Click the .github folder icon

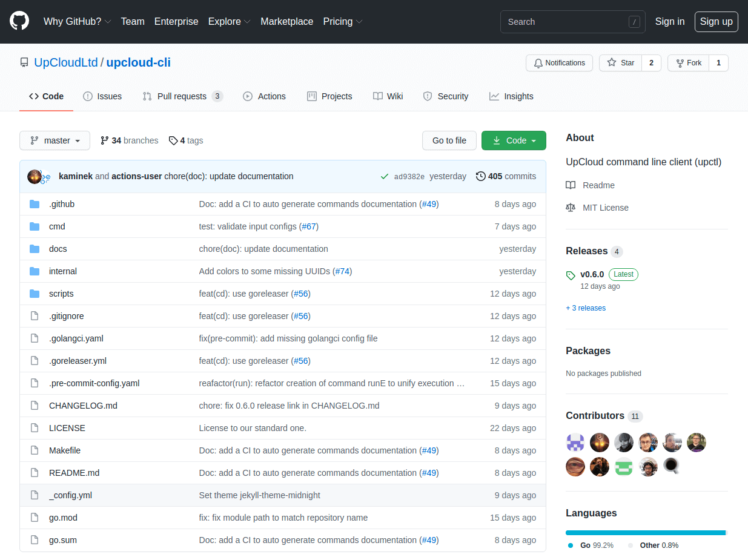35,204
